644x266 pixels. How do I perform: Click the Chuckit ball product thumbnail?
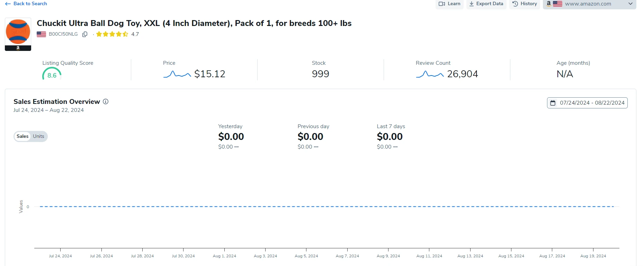(x=18, y=34)
